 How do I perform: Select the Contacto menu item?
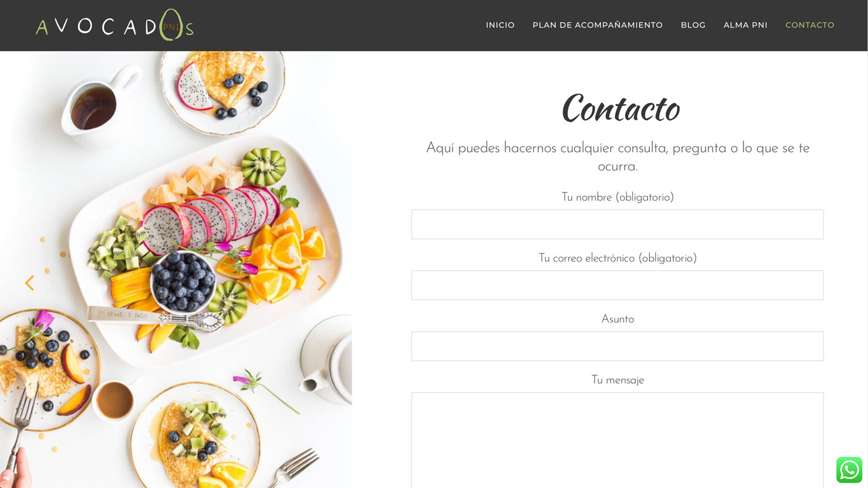(810, 25)
